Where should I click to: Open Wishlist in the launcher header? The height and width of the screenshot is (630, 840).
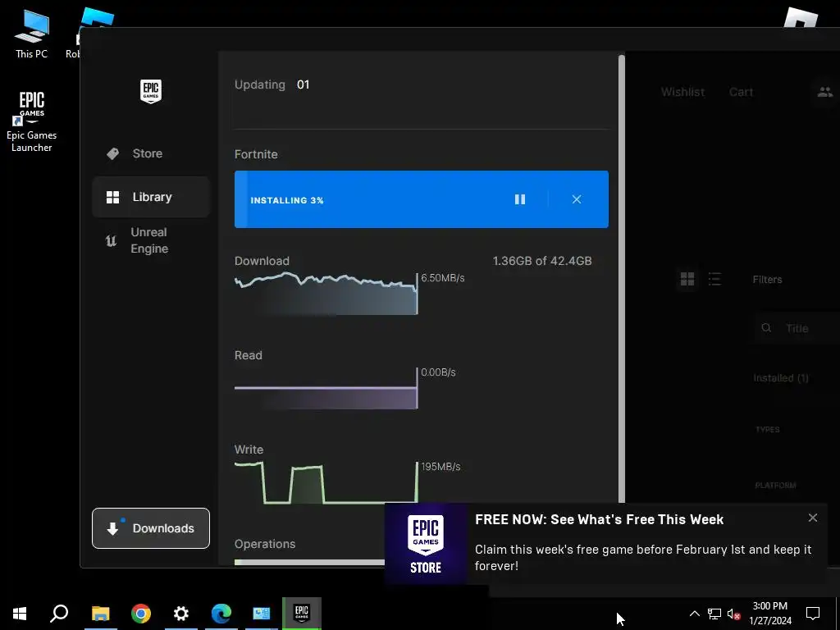tap(682, 92)
